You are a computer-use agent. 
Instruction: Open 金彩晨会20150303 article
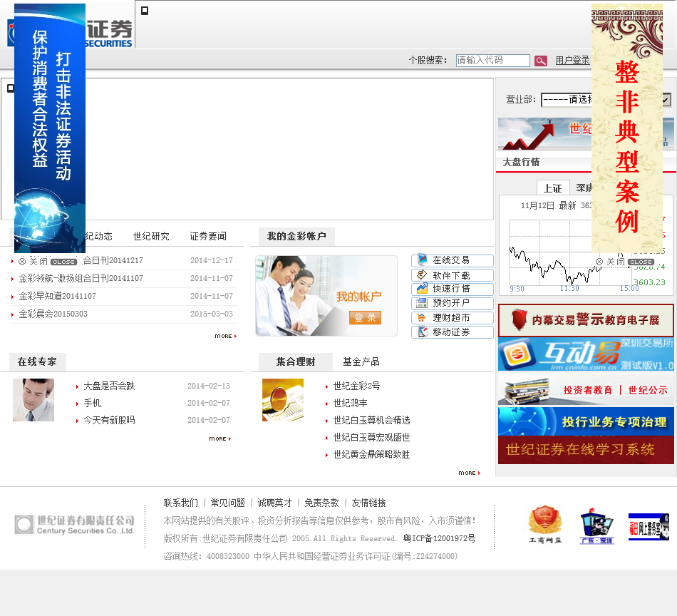coord(53,314)
